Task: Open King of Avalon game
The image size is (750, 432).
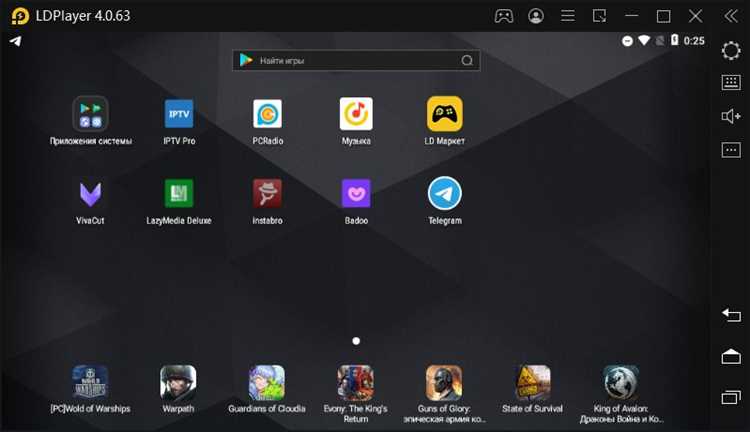Action: pos(621,382)
